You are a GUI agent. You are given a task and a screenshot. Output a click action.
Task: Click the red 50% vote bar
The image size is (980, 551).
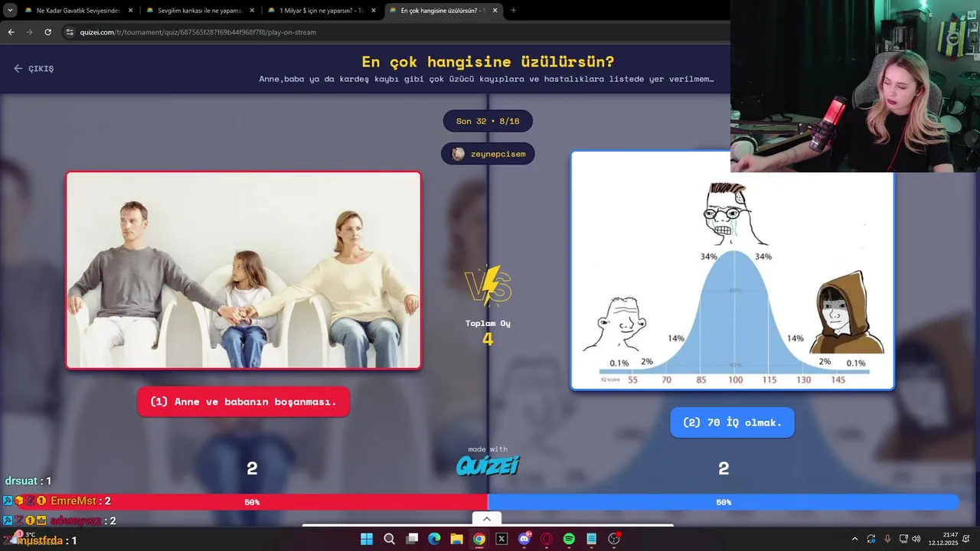[243, 502]
